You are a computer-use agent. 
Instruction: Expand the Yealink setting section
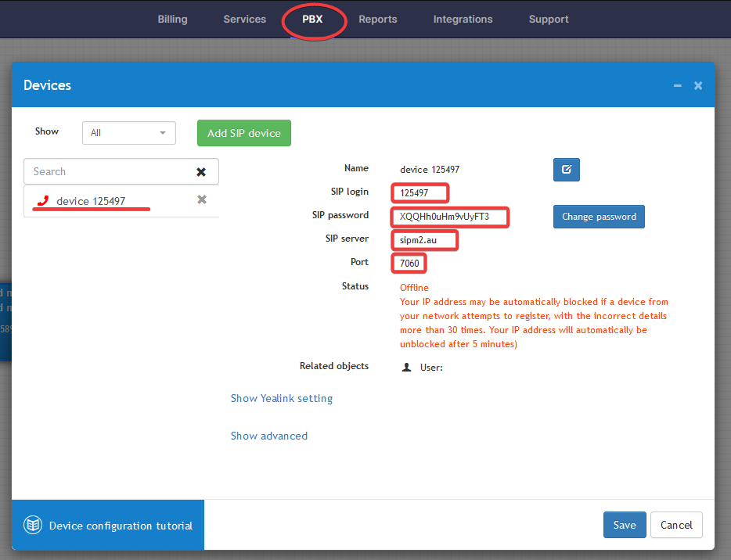point(281,398)
